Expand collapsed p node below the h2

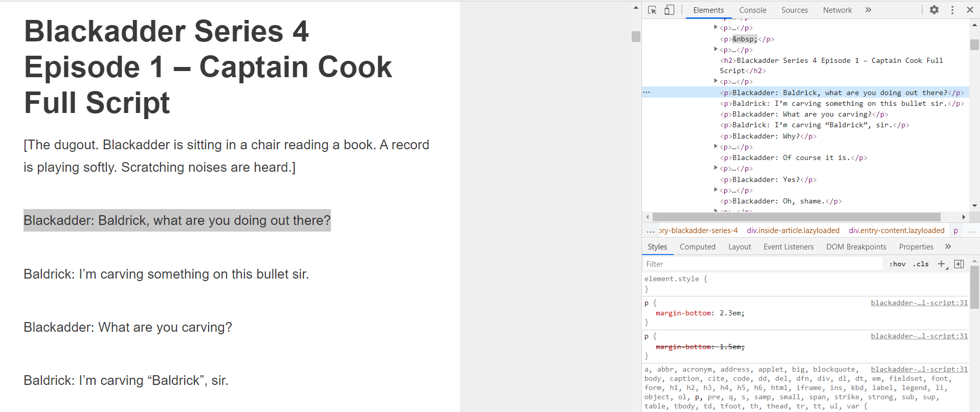(x=716, y=81)
